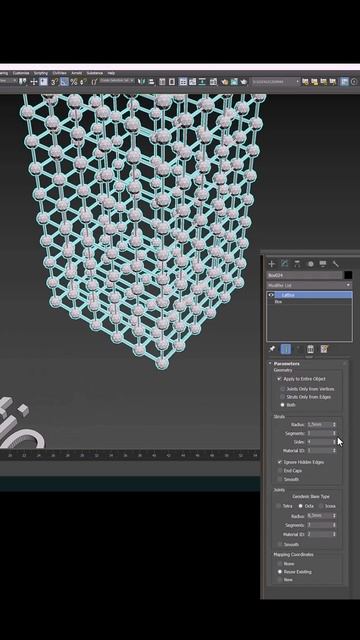360x640 pixels.
Task: Open the Help menu
Action: tap(111, 73)
